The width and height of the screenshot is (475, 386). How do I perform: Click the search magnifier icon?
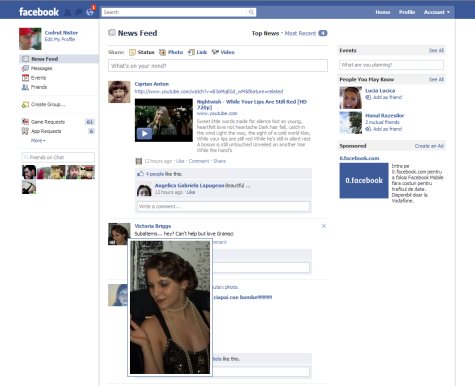point(251,12)
